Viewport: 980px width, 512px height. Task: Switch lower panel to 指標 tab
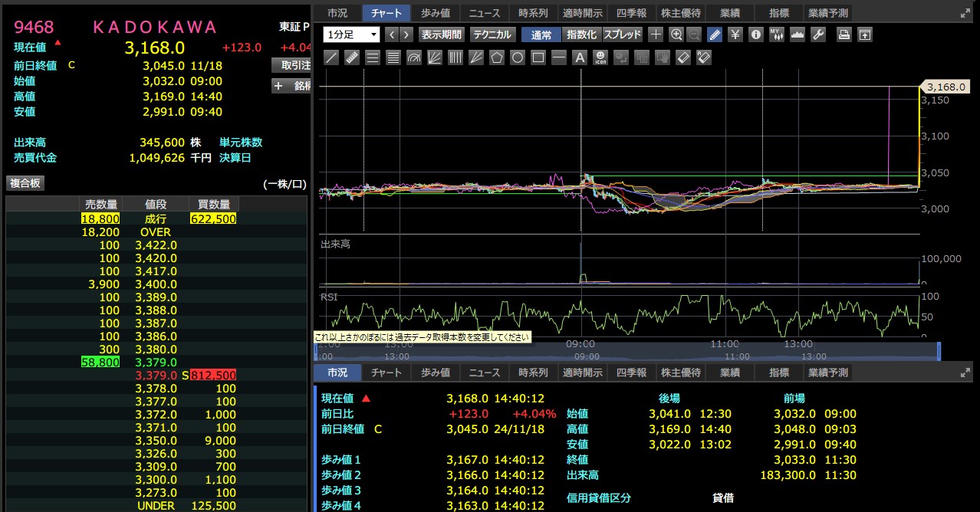tap(778, 373)
